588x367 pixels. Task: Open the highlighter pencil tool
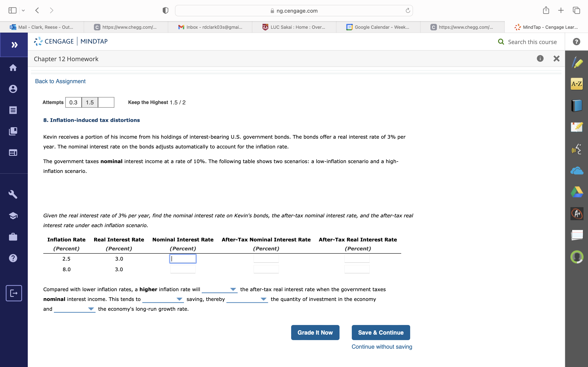pos(577,63)
